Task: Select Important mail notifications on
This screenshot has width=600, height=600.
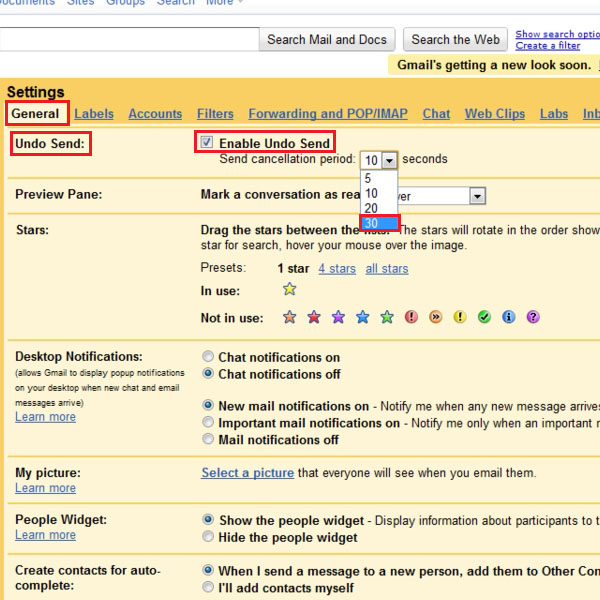Action: point(208,422)
